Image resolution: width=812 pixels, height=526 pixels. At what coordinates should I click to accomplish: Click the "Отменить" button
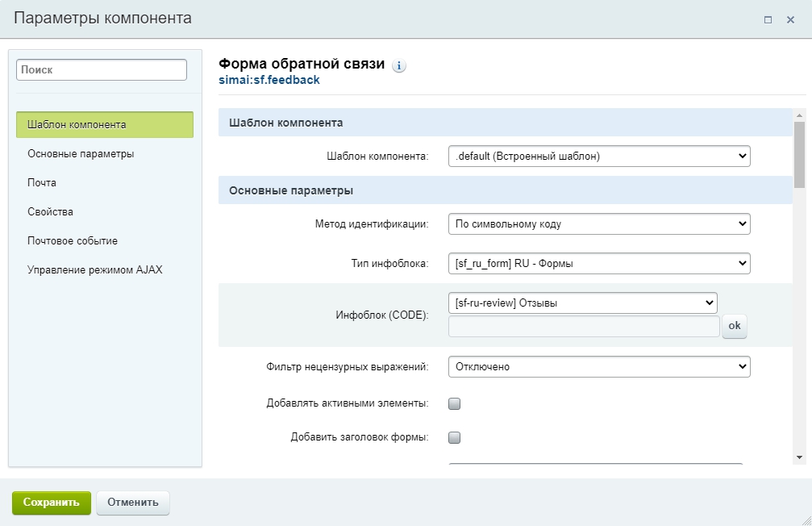click(x=133, y=502)
